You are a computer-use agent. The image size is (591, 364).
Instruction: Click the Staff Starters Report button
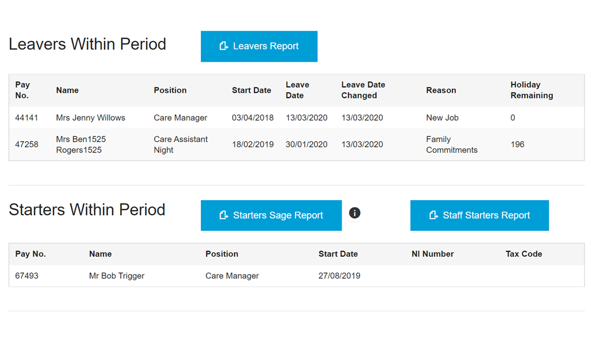[x=479, y=215]
